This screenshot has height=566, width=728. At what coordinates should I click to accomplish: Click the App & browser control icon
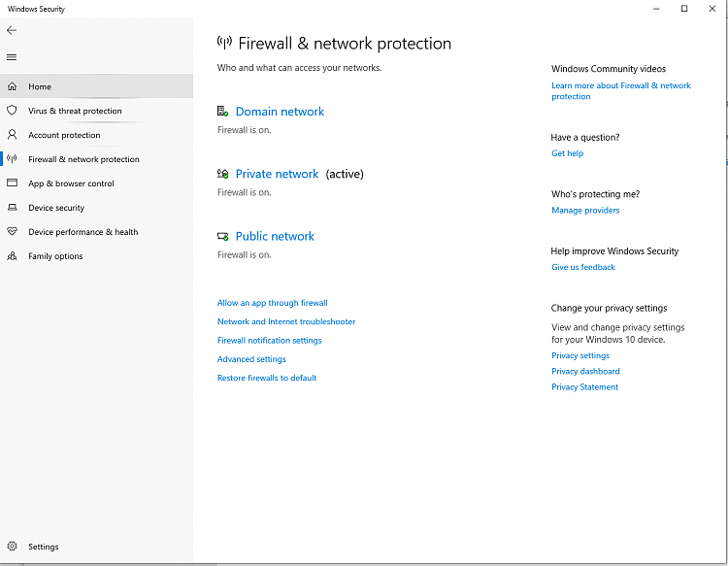click(12, 183)
